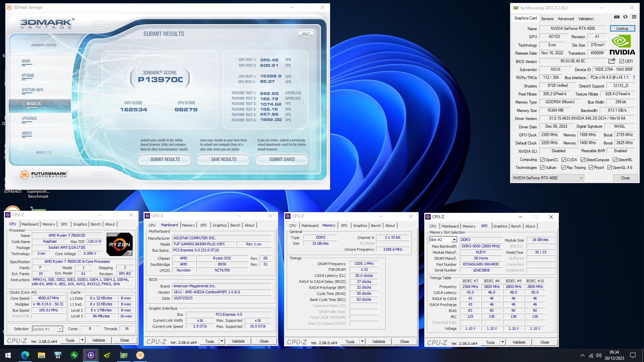Click the AMD Ryzen 7 logo in CPU-Z
Screen dimensions: 644x362
click(x=119, y=244)
